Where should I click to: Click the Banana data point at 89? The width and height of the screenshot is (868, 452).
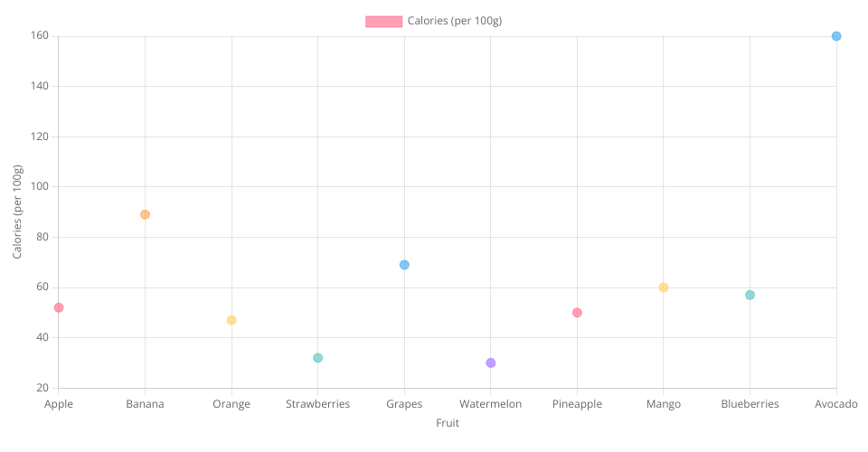[x=145, y=214]
